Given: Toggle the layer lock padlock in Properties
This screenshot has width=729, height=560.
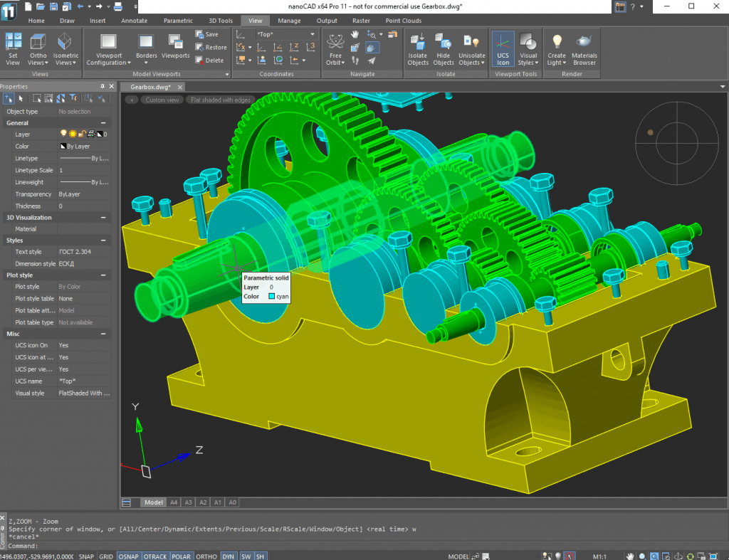Looking at the screenshot, I should [80, 134].
